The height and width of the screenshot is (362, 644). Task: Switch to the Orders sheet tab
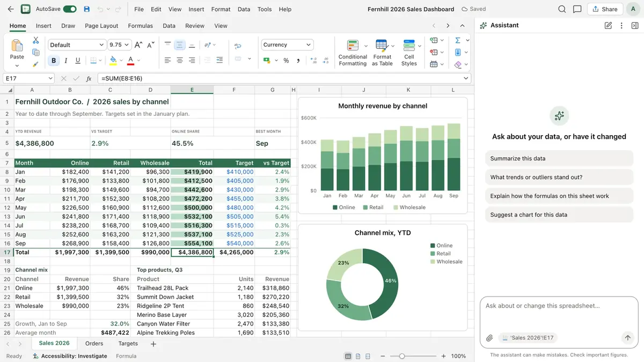(x=94, y=344)
